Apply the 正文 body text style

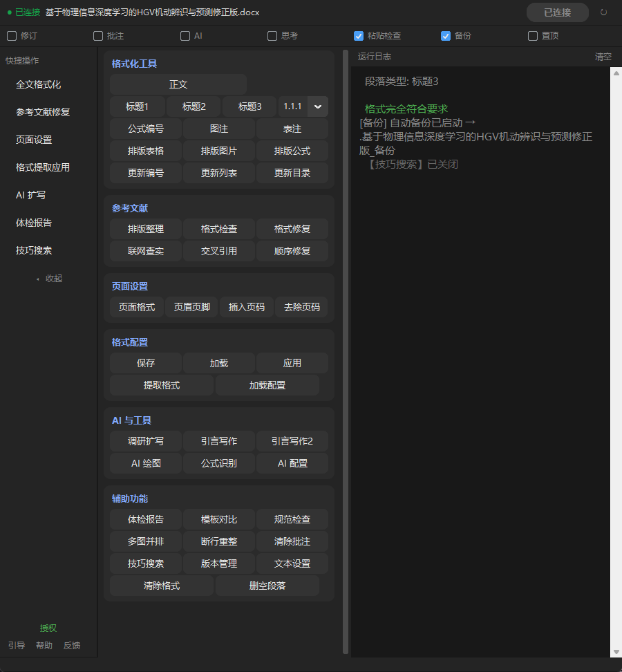(178, 84)
